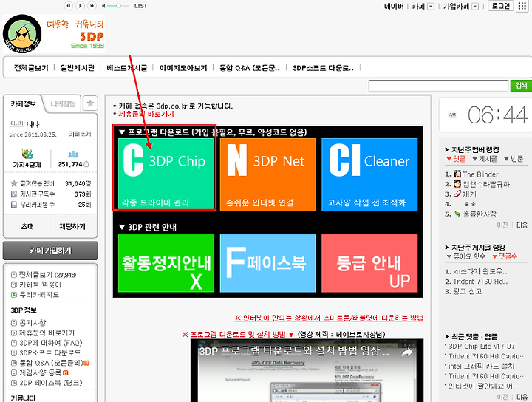Open the 네이버 top link
The image size is (532, 402).
click(394, 6)
